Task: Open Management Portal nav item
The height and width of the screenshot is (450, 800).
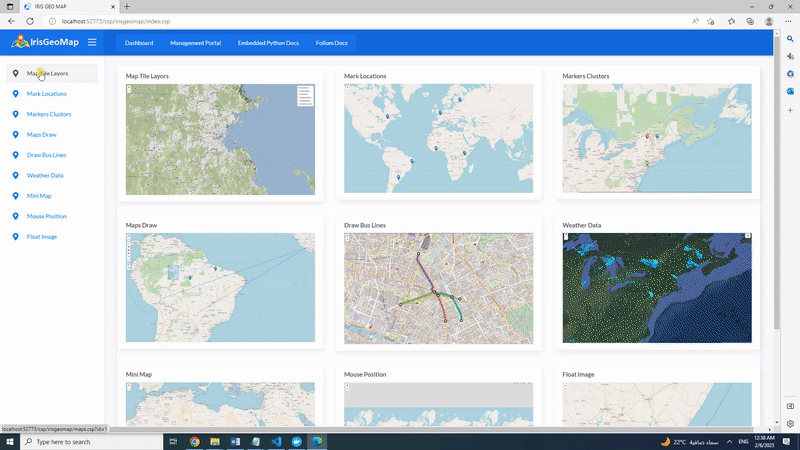Action: click(195, 43)
